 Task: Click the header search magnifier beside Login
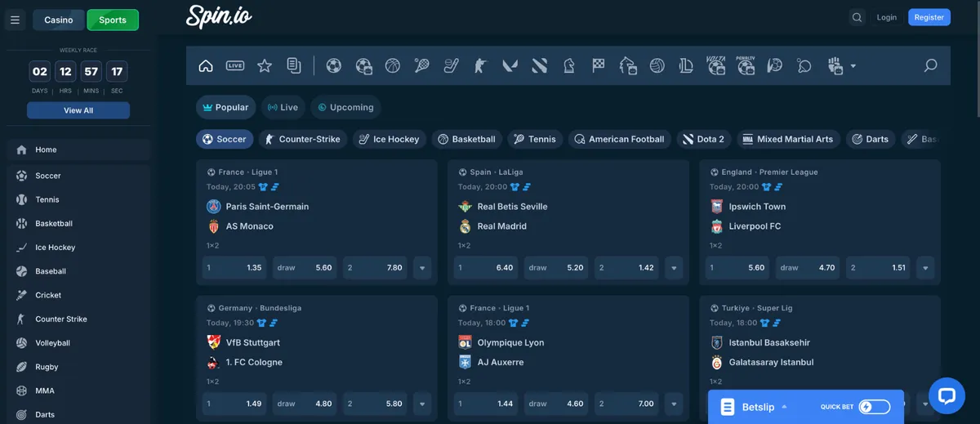pyautogui.click(x=857, y=17)
